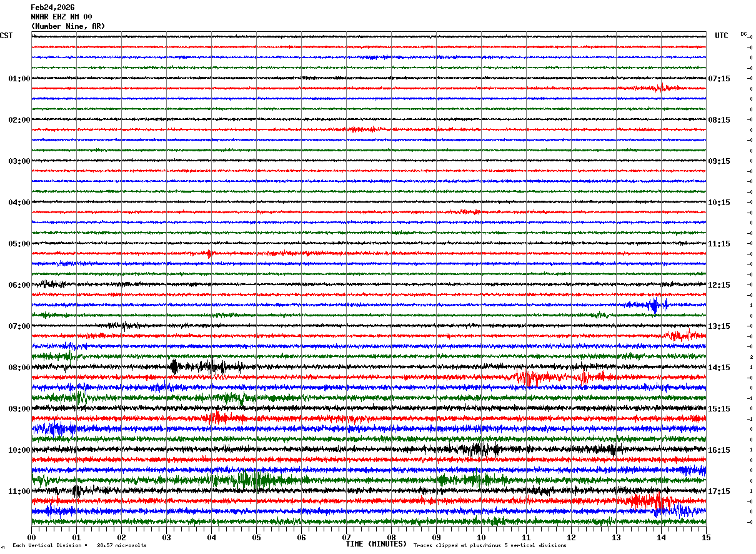
Task: Click the 17:15 UTC time label
Action: pyautogui.click(x=719, y=491)
